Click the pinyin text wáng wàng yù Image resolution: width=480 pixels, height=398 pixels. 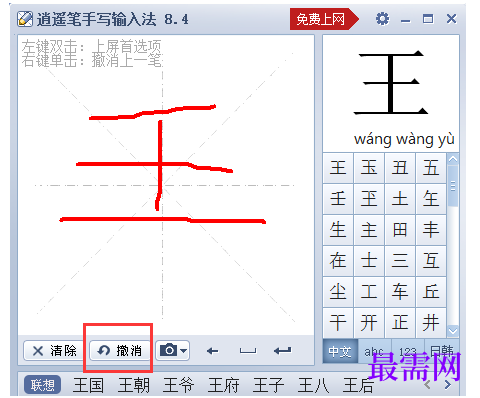[x=404, y=139]
